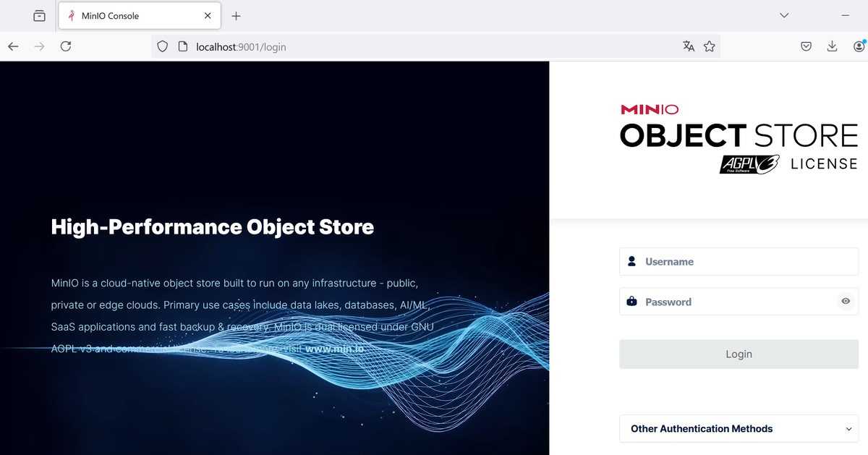Image resolution: width=868 pixels, height=455 pixels.
Task: Click the AGPLv3 license badge
Action: click(x=749, y=164)
